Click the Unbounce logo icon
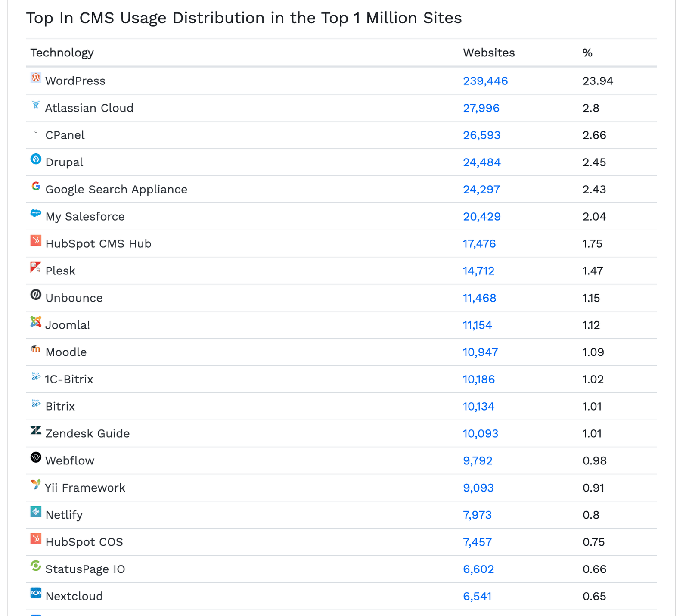The image size is (689, 616). point(36,295)
